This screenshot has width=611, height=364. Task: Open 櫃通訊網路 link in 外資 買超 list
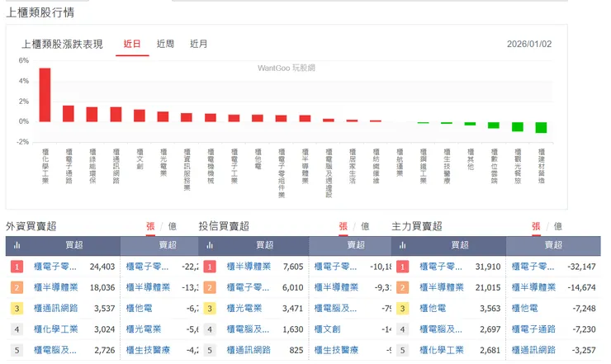[55, 308]
